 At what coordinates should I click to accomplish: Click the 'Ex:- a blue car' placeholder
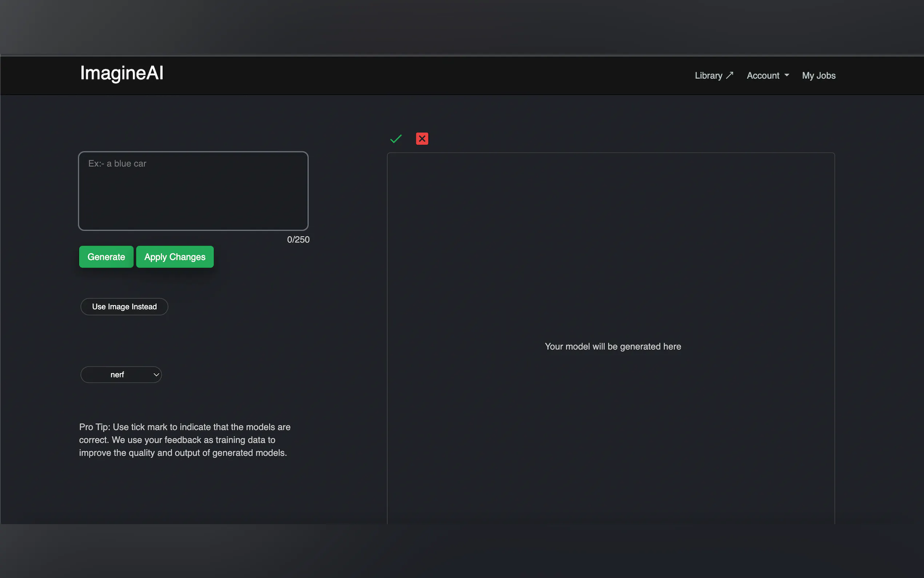point(117,164)
